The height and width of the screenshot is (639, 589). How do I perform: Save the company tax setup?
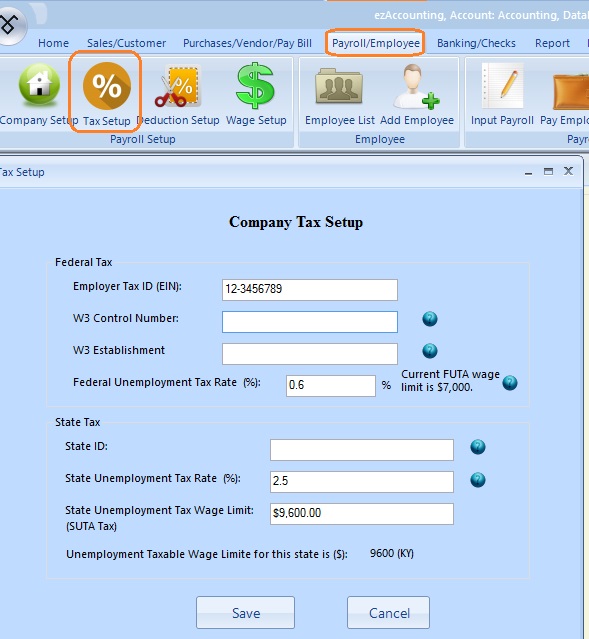245,613
